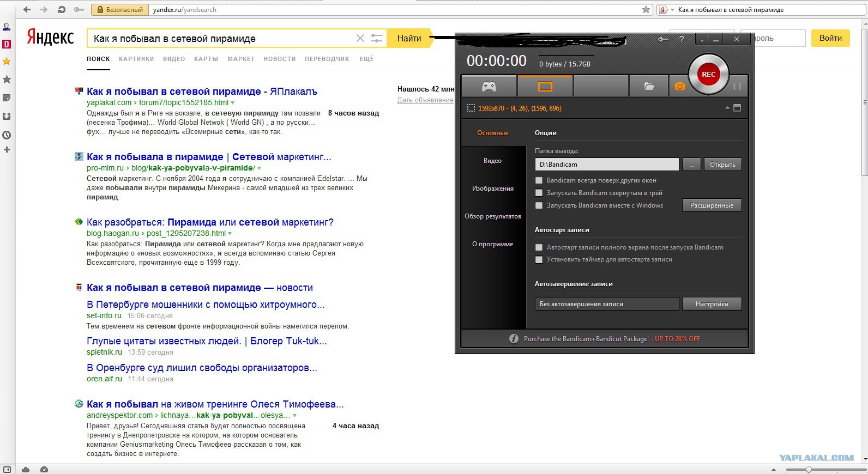Screen dimensions: 868x474
Task: Toggle Bandicam full-window view icon
Action: coord(737,108)
